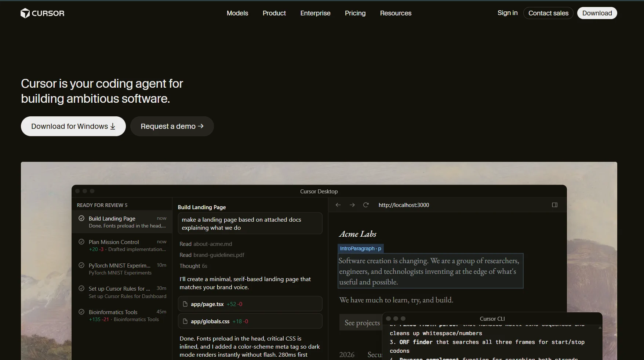This screenshot has width=644, height=360.
Task: Select the Build Landing Page task
Action: 122,222
